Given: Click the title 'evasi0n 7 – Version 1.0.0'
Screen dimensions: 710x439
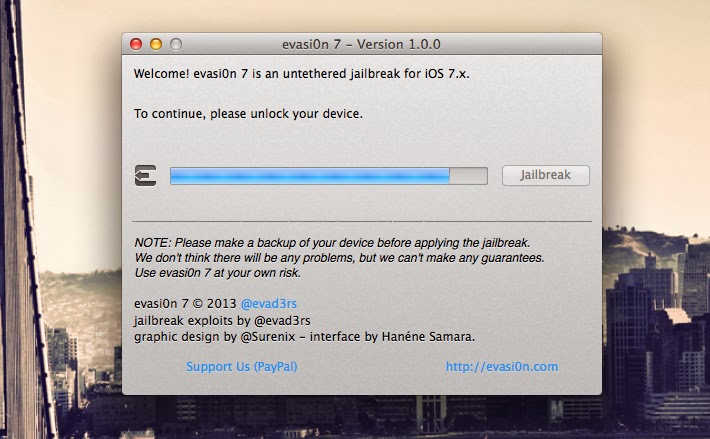Looking at the screenshot, I should coord(361,44).
